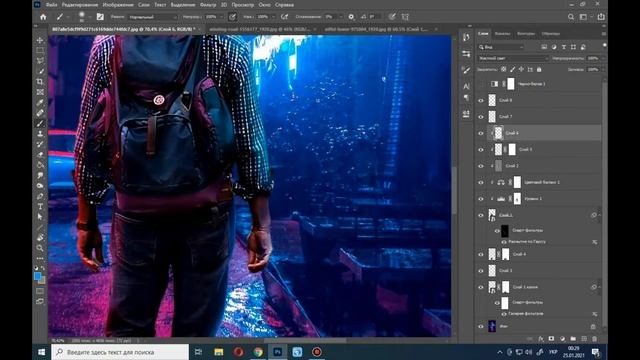Select the Crop tool
Image resolution: width=640 pixels, height=360 pixels.
[40, 82]
